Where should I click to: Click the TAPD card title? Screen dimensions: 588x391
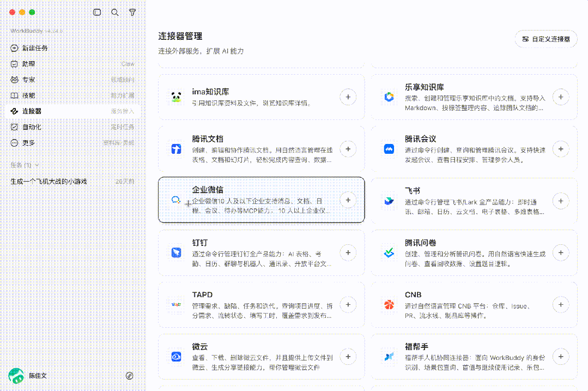pos(203,294)
